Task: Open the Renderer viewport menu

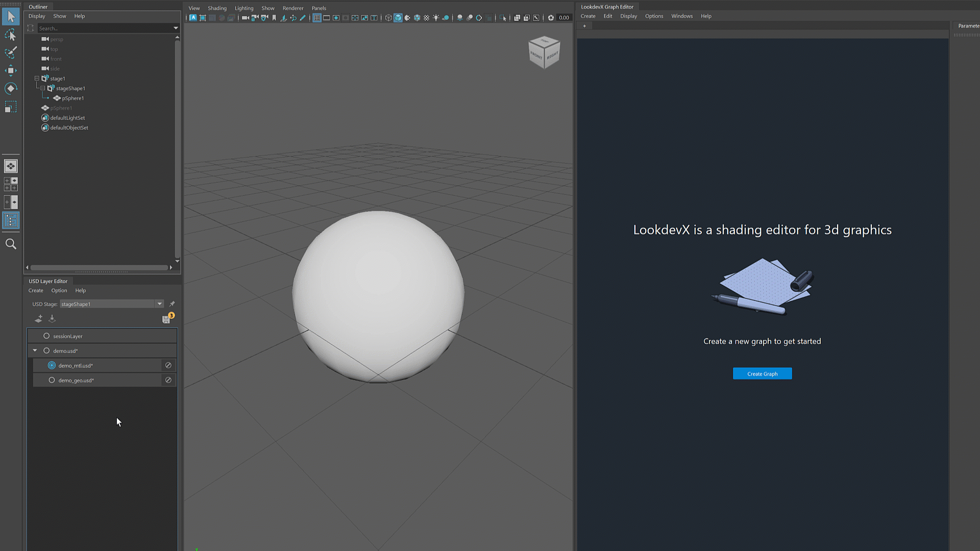Action: coord(292,8)
